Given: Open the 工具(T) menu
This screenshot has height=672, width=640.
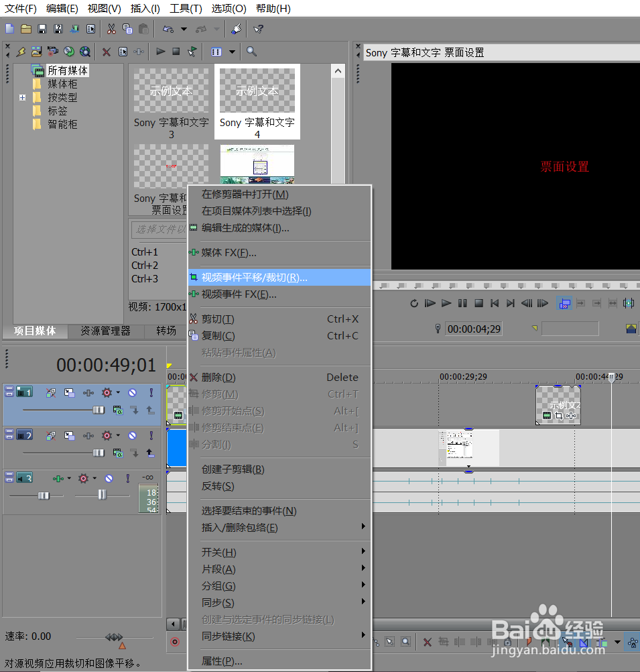Looking at the screenshot, I should (x=186, y=9).
